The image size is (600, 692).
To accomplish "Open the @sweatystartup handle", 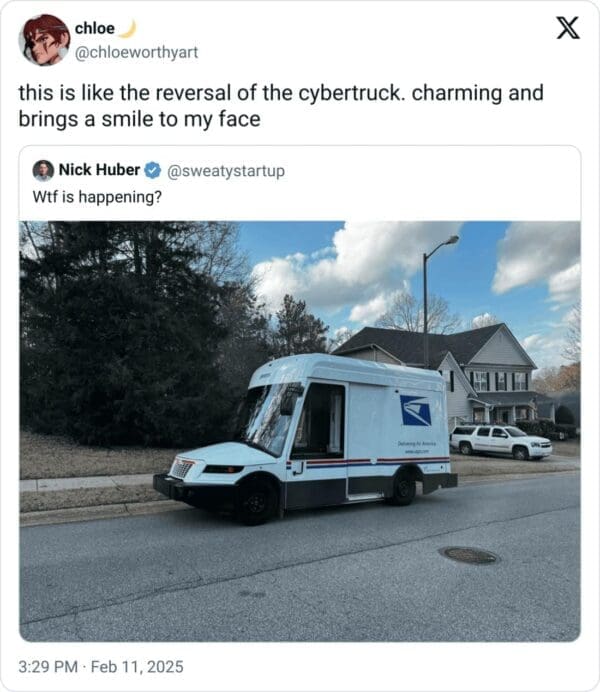I will point(226,171).
